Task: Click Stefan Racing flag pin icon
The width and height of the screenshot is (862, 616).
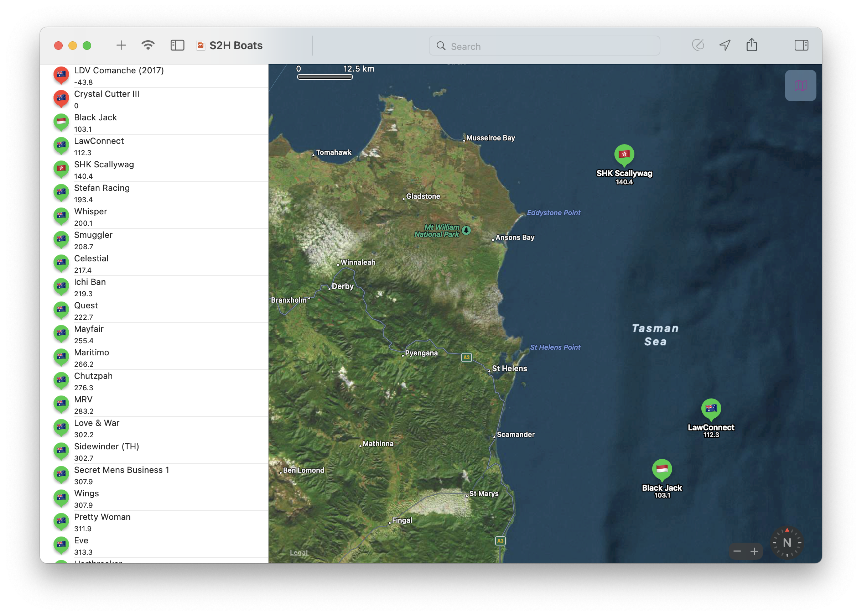Action: [61, 193]
